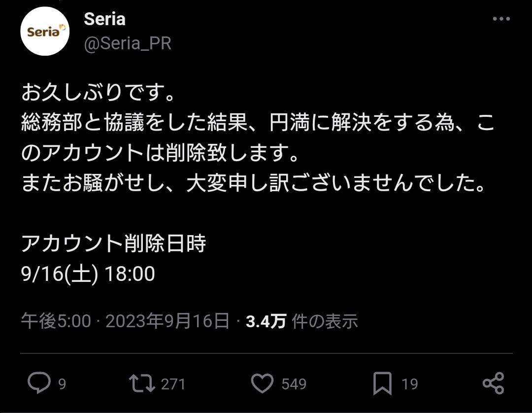The image size is (532, 413).
Task: Click the 9/16(土) 18:00 deletion time
Action: [x=88, y=274]
